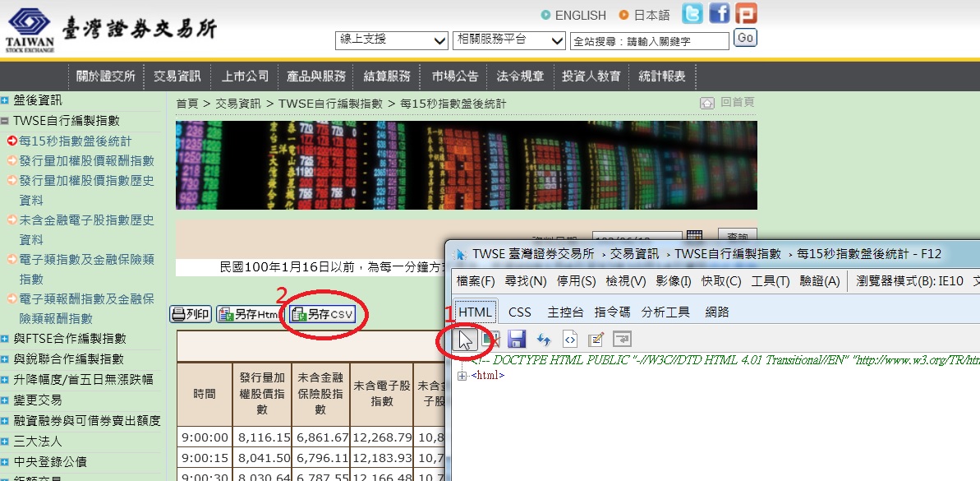
Task: Open the 產品與服務 nav menu
Action: click(x=316, y=76)
